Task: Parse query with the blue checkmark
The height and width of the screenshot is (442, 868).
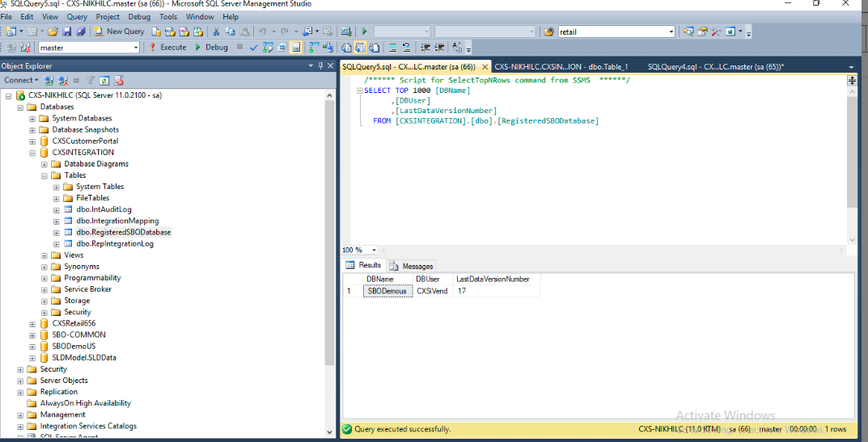Action: point(253,48)
